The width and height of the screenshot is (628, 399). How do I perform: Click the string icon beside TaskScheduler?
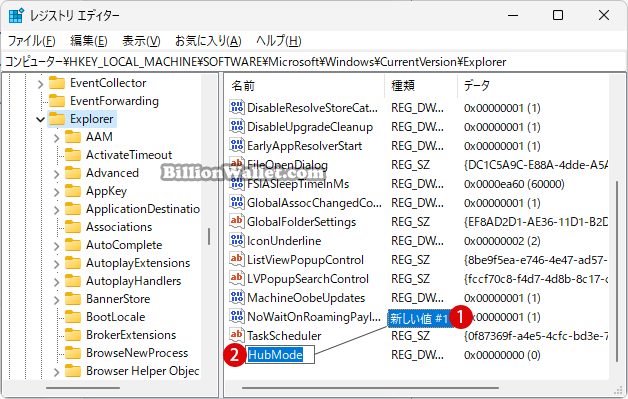tap(237, 336)
